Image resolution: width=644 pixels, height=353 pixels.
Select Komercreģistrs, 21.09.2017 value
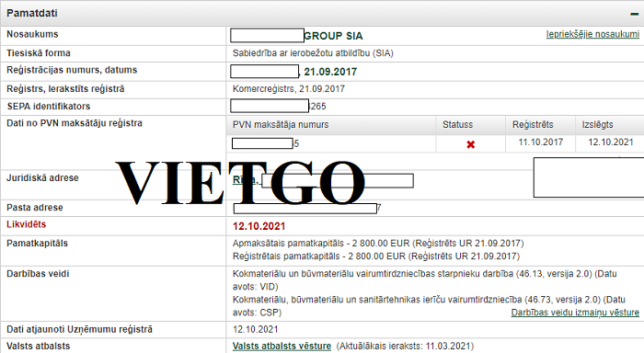[x=289, y=88]
